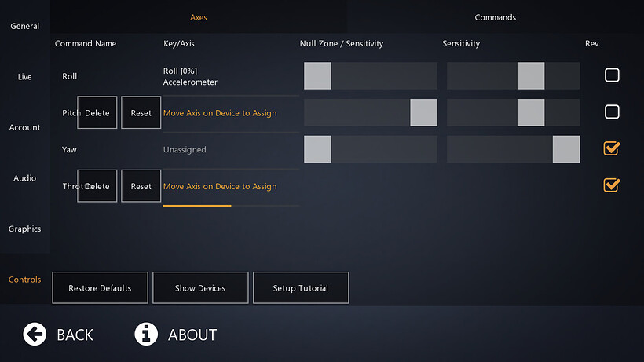644x362 pixels.
Task: Click Pitch null zone slider handle
Action: pyautogui.click(x=424, y=112)
